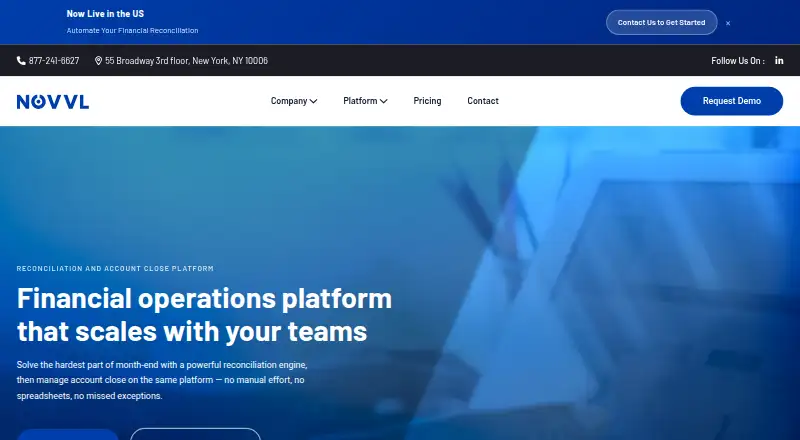Click the Financial operations platform headline

[204, 314]
